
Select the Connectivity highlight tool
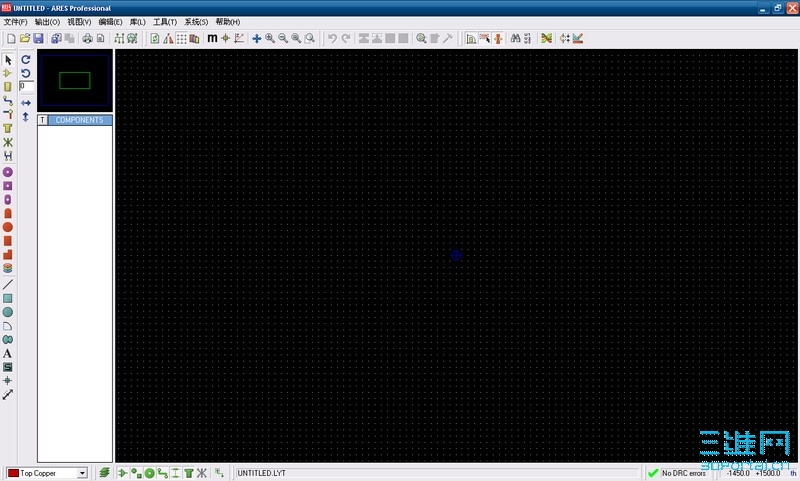tap(8, 156)
